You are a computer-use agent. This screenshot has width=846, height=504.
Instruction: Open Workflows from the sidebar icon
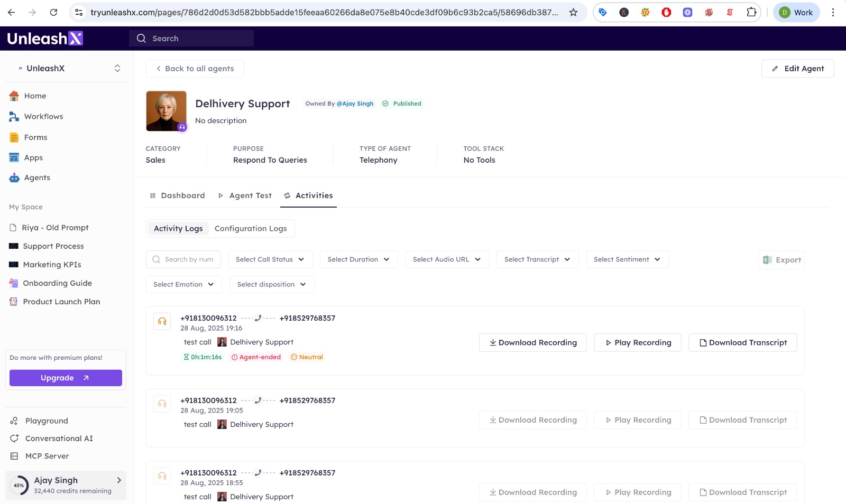14,116
